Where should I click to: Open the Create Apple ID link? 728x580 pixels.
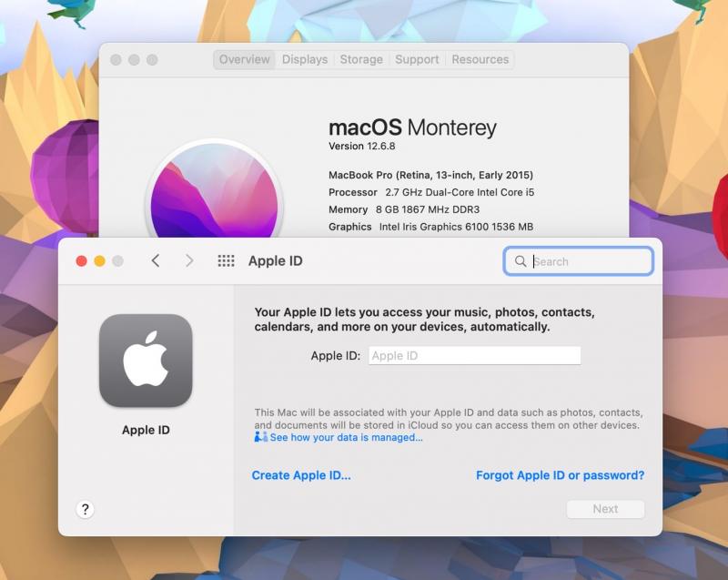[301, 475]
